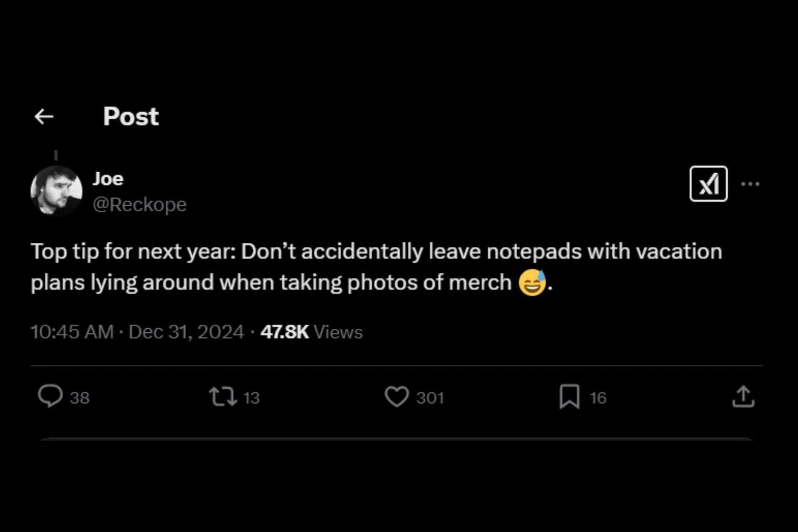Image resolution: width=798 pixels, height=532 pixels.
Task: Like the post with the heart icon
Action: pyautogui.click(x=397, y=397)
